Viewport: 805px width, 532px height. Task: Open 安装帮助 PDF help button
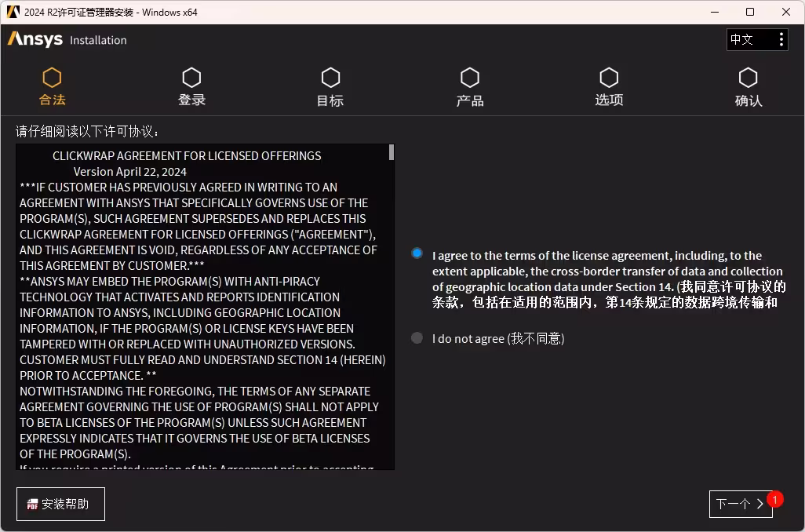click(x=60, y=505)
